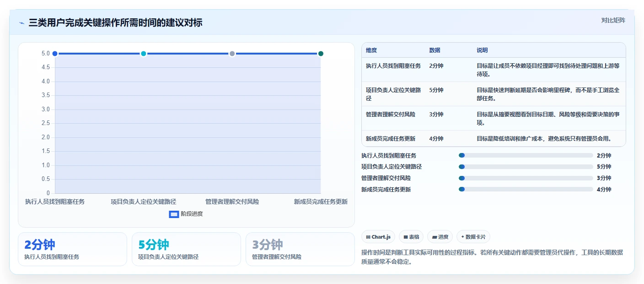Click the 2.5 y-axis value
644x284 pixels.
[45, 123]
